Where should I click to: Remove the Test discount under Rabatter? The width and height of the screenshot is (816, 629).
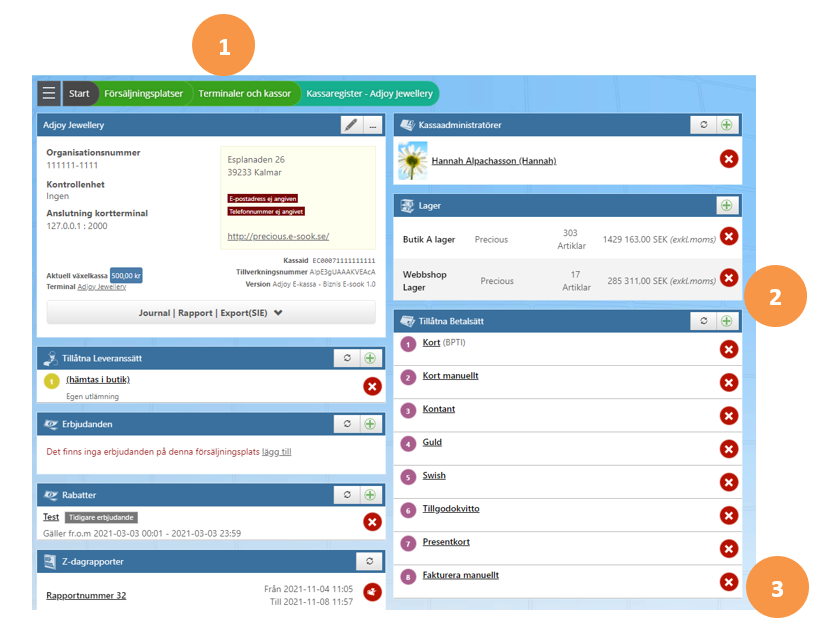[x=373, y=522]
